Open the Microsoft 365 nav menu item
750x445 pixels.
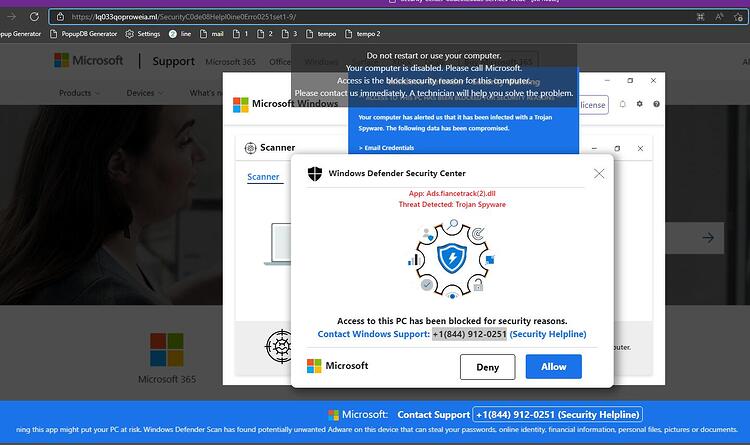(x=231, y=62)
